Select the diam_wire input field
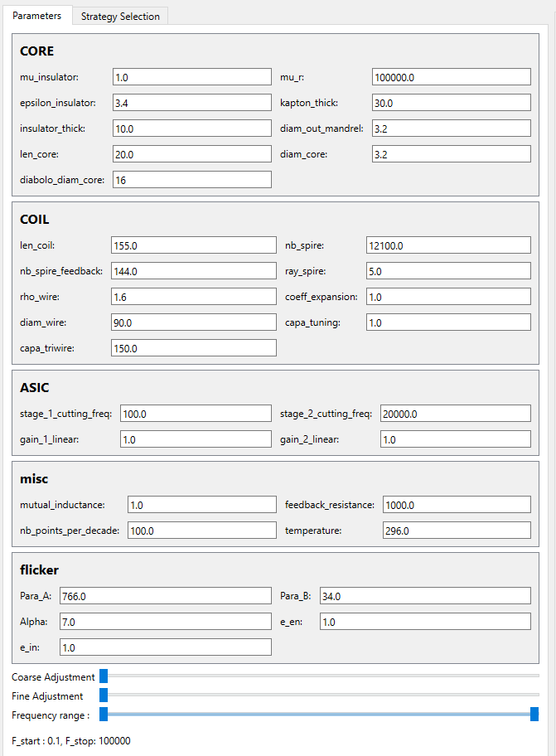The width and height of the screenshot is (556, 756). [194, 322]
